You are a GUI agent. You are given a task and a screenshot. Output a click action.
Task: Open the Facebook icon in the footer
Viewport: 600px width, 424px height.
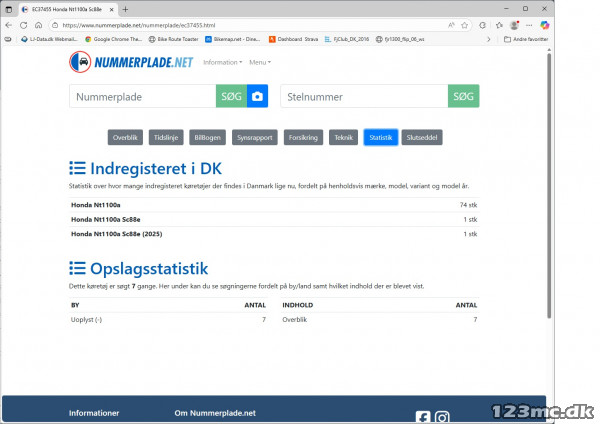click(x=423, y=417)
